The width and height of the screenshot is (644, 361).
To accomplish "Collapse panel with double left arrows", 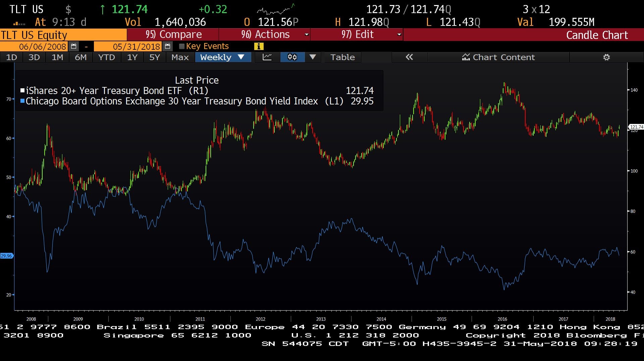I will (409, 57).
